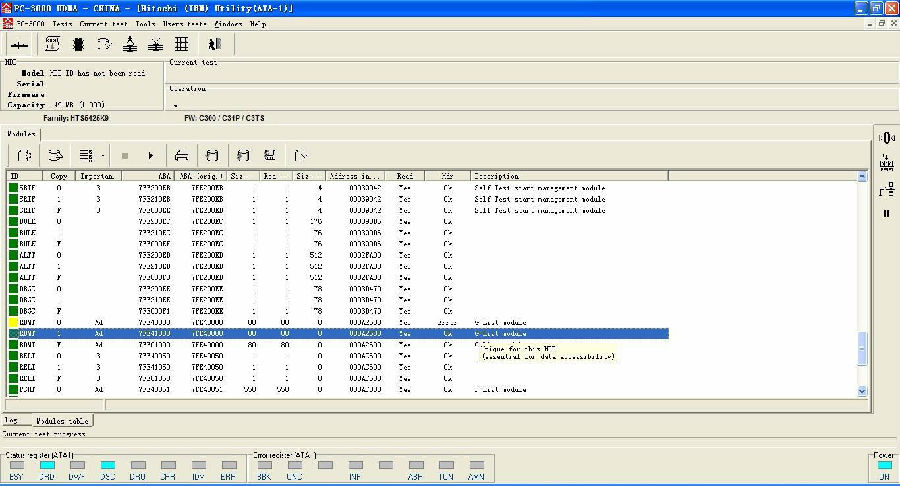Click the stacked-blocks icon in Modules toolbar
The width and height of the screenshot is (900, 486).
point(269,155)
